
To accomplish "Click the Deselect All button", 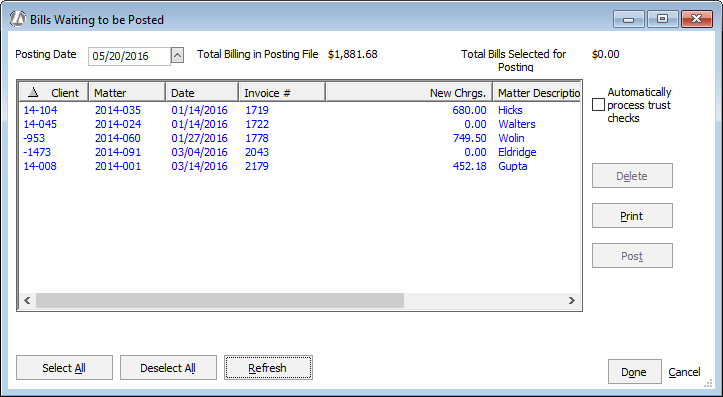I will click(168, 368).
